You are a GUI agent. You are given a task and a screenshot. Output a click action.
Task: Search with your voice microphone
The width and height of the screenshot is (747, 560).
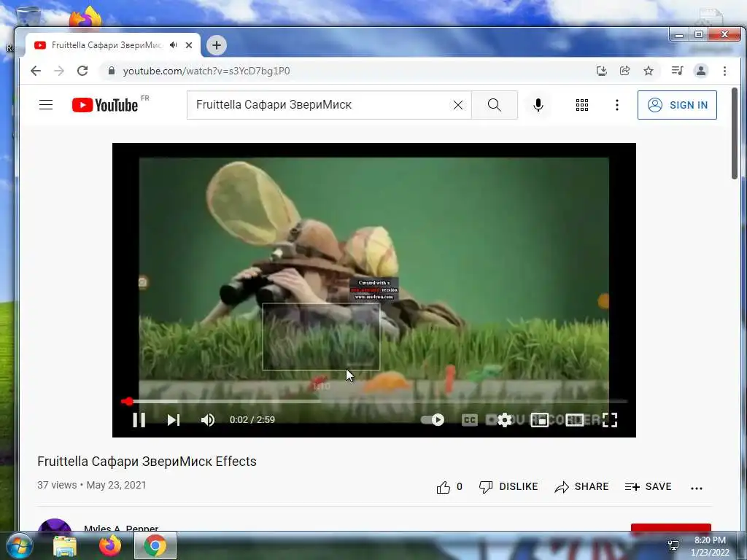tap(538, 105)
